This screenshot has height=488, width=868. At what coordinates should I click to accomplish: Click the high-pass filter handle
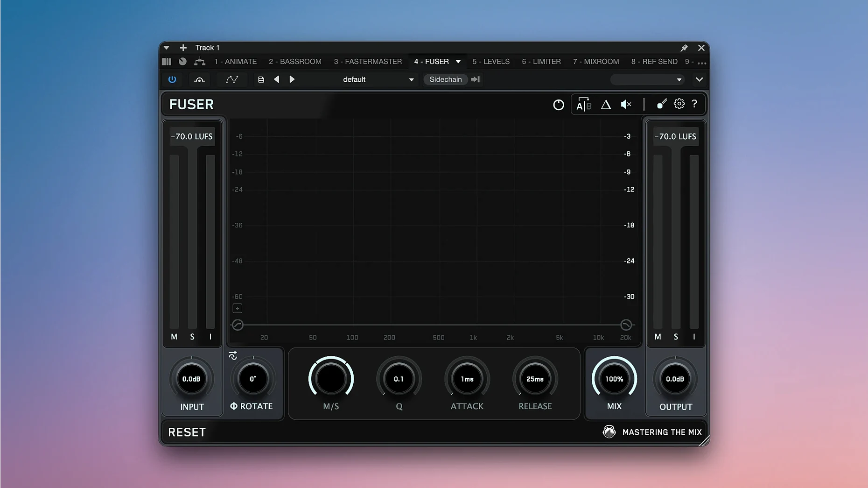[x=238, y=325]
